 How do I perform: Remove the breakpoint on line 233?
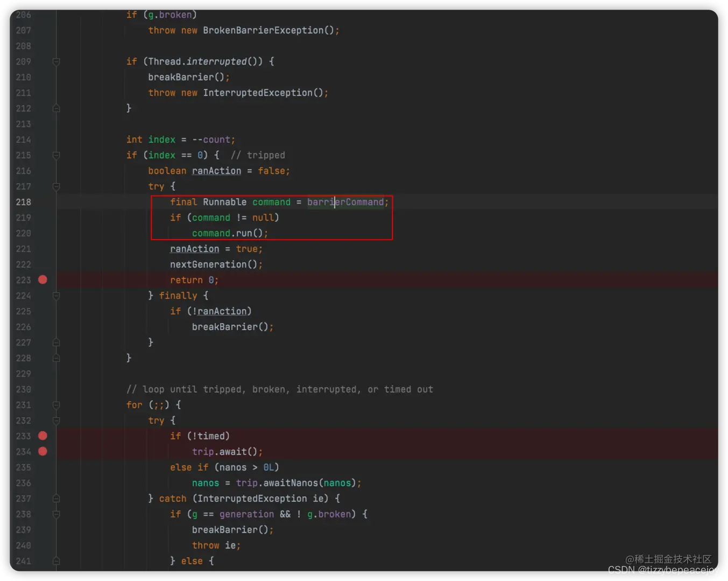[x=43, y=436]
